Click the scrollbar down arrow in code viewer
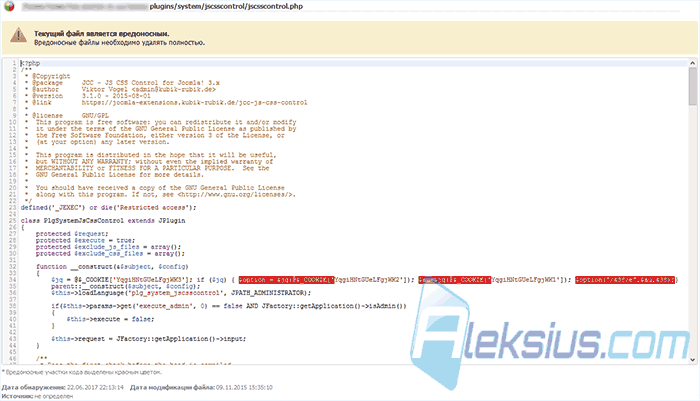 click(692, 359)
